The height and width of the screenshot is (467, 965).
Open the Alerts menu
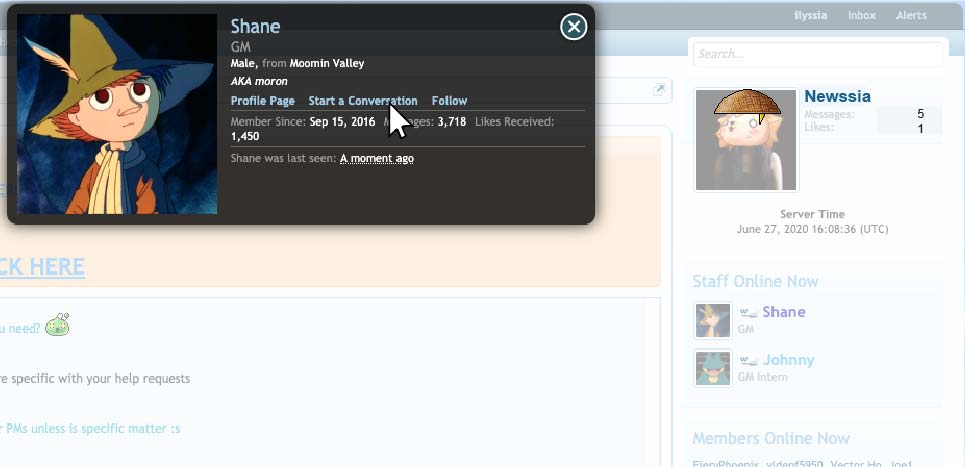pos(911,15)
